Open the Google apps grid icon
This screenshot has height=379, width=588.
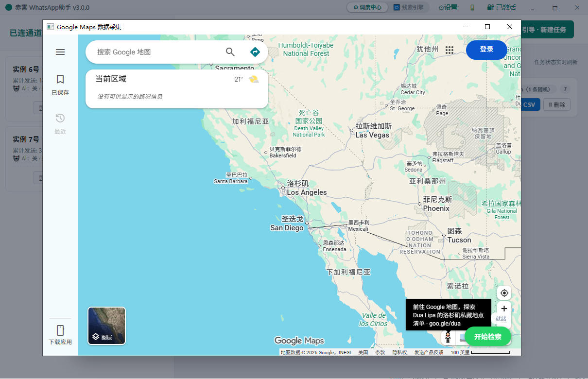pos(450,50)
